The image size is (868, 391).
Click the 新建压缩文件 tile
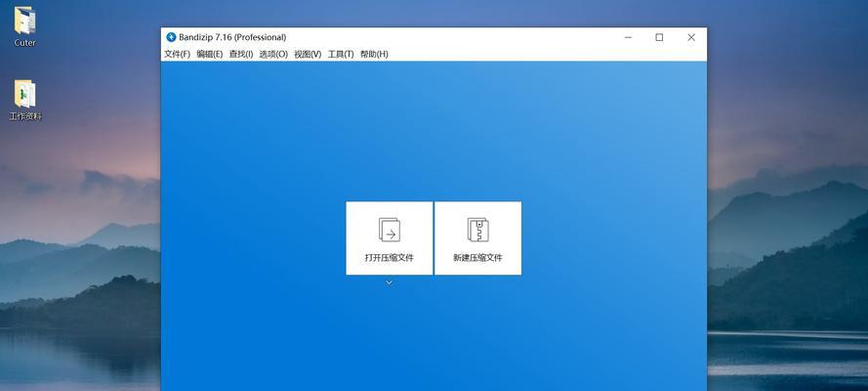(x=477, y=239)
